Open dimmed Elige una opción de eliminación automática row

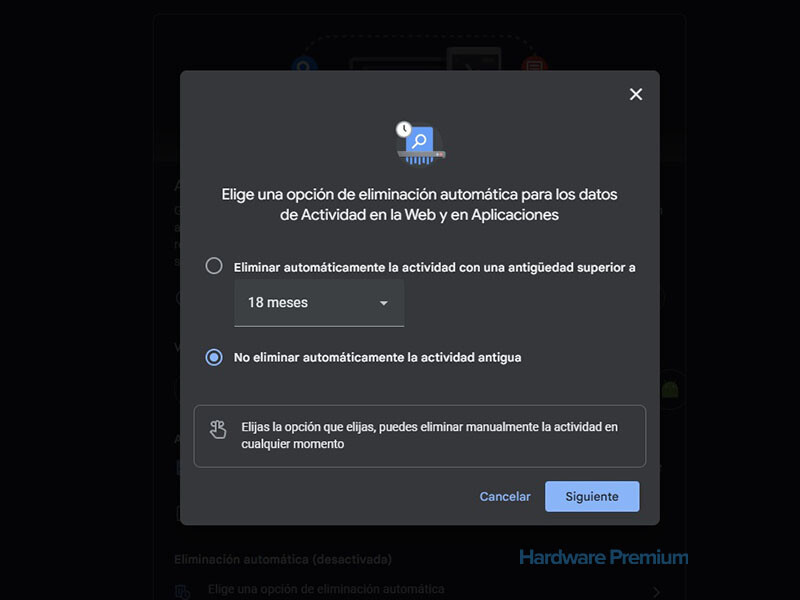point(419,590)
